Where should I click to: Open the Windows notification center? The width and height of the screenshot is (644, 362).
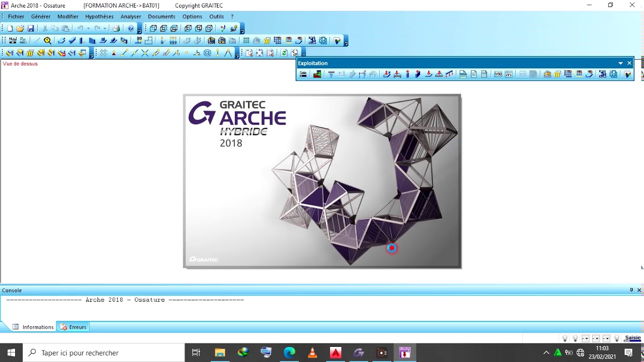coord(628,353)
